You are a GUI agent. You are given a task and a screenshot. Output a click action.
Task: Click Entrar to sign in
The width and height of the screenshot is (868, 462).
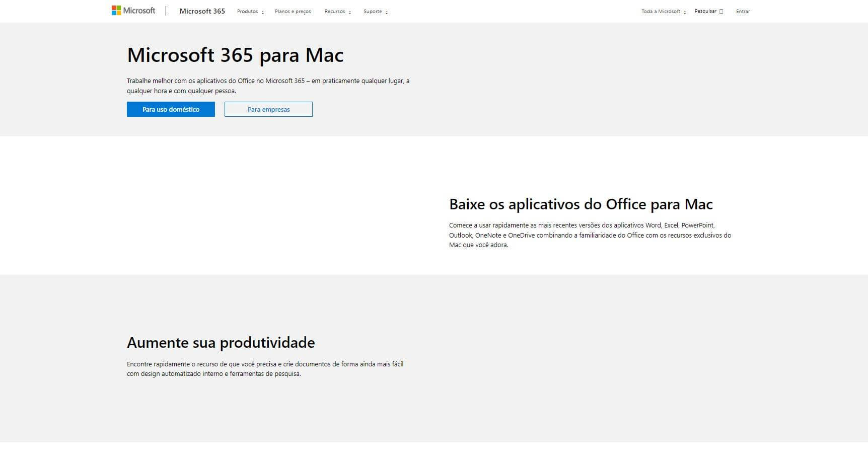coord(743,12)
